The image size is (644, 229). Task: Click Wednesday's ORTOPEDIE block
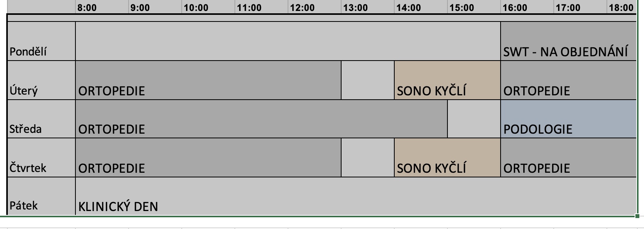tap(261, 119)
